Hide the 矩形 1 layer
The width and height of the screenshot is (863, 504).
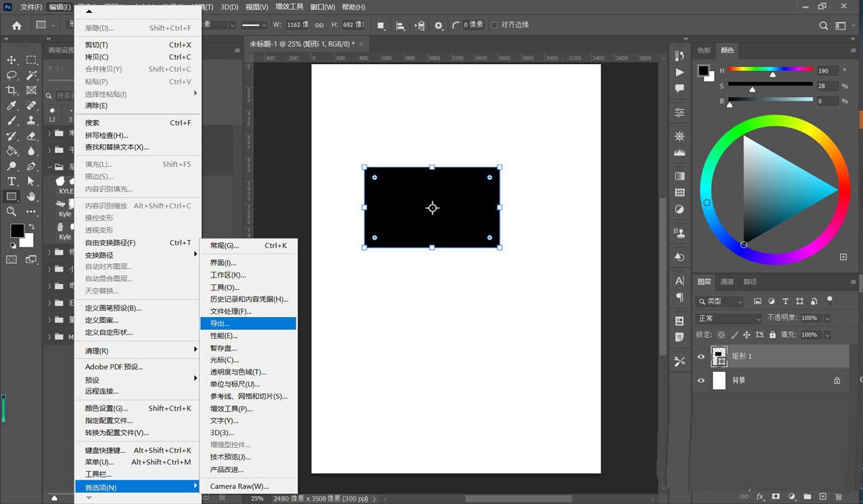701,357
